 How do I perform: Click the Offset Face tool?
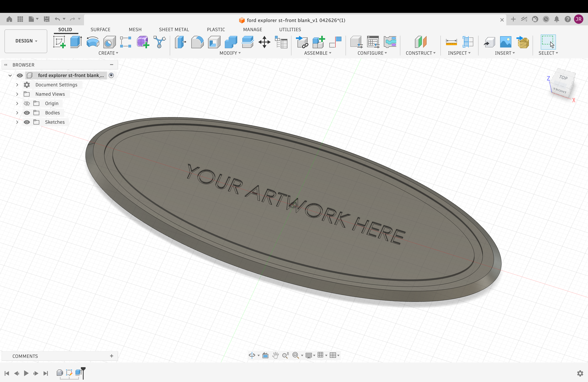[x=248, y=42]
